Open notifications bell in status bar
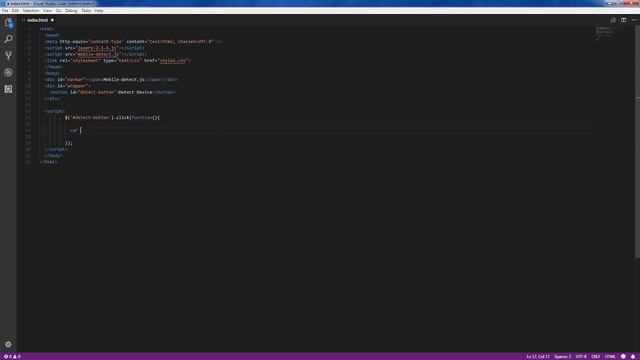640x360 pixels. pos(633,357)
